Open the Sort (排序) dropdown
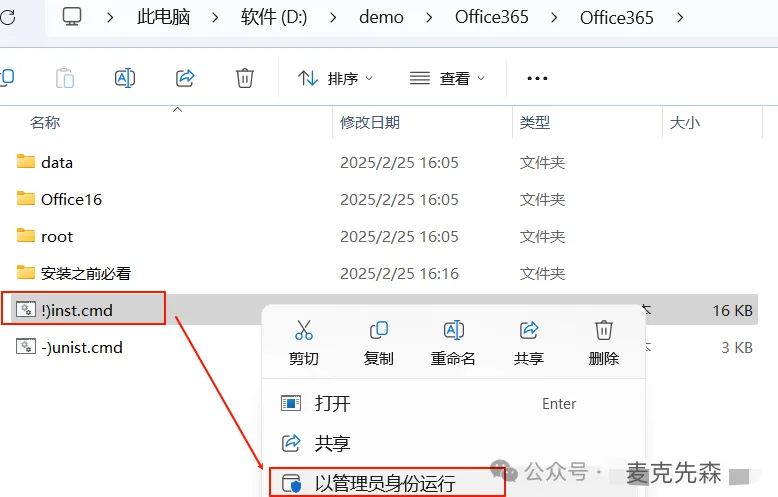This screenshot has width=778, height=497. (335, 78)
